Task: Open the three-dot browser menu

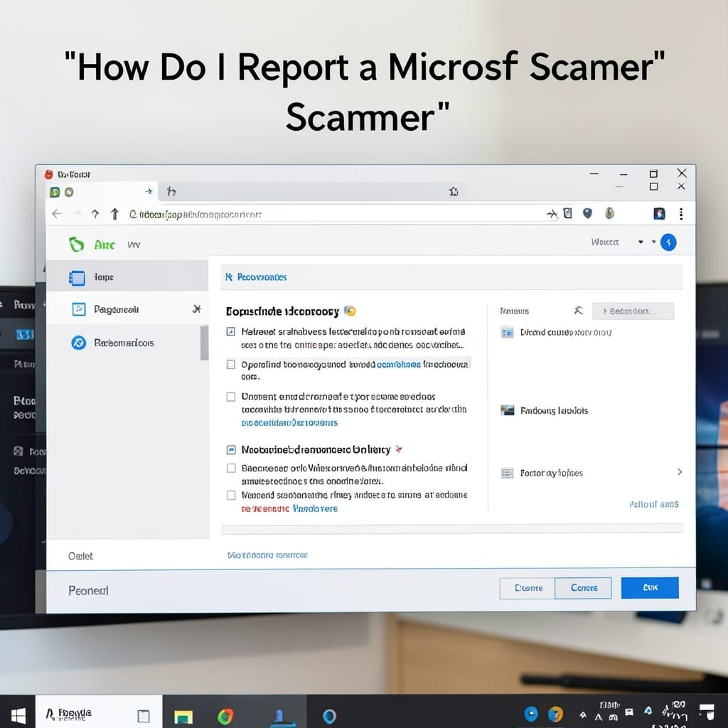Action: pyautogui.click(x=680, y=213)
